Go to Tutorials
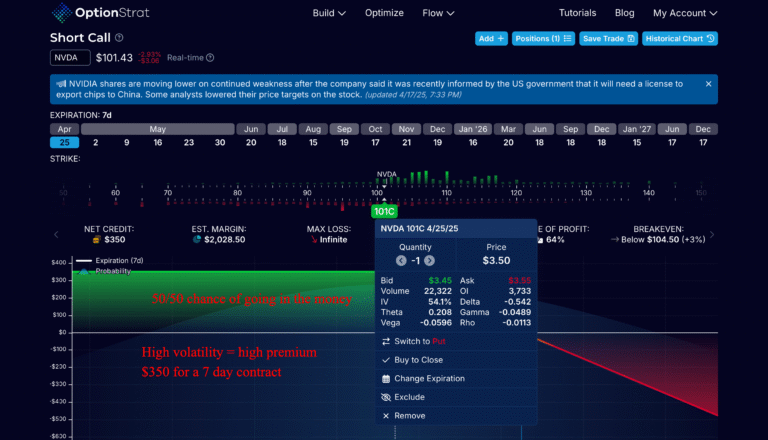Image resolution: width=768 pixels, height=440 pixels. click(577, 13)
